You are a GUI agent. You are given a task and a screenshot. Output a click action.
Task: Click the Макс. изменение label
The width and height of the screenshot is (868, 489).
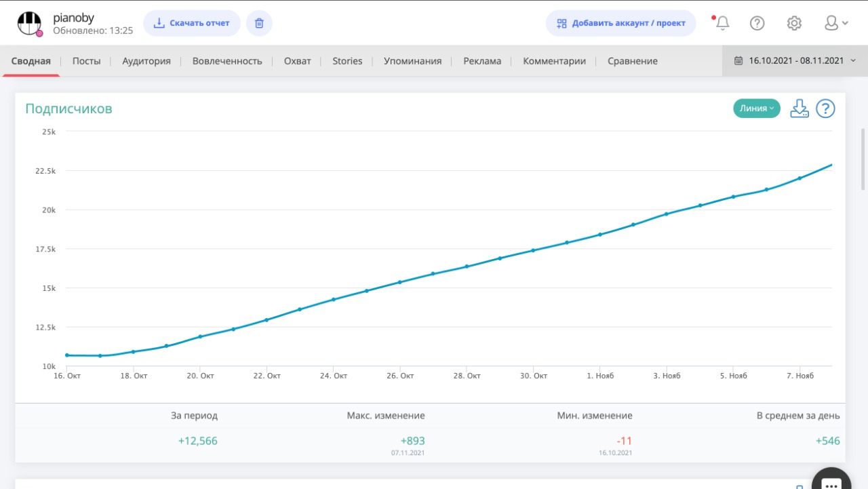[x=386, y=416]
